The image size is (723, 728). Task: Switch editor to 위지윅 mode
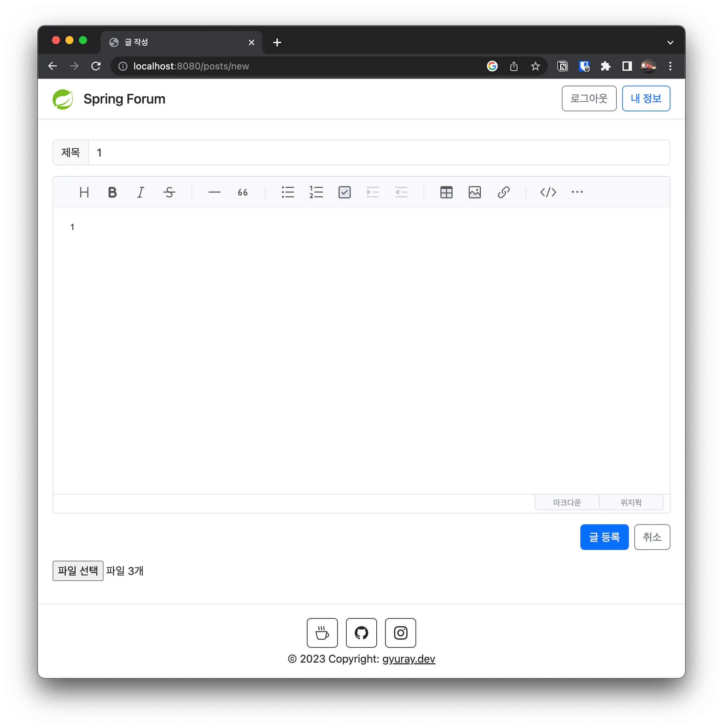tap(631, 502)
